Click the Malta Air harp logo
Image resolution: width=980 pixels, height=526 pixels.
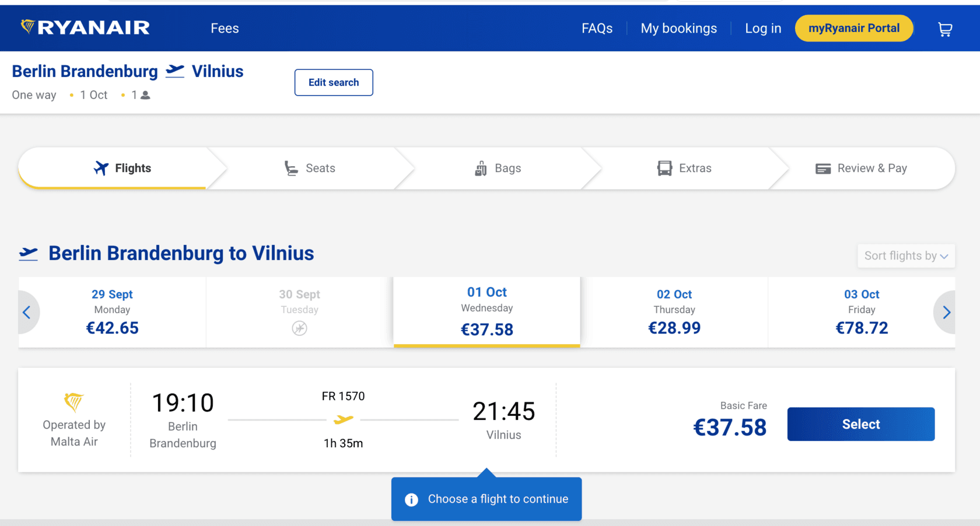pyautogui.click(x=73, y=402)
